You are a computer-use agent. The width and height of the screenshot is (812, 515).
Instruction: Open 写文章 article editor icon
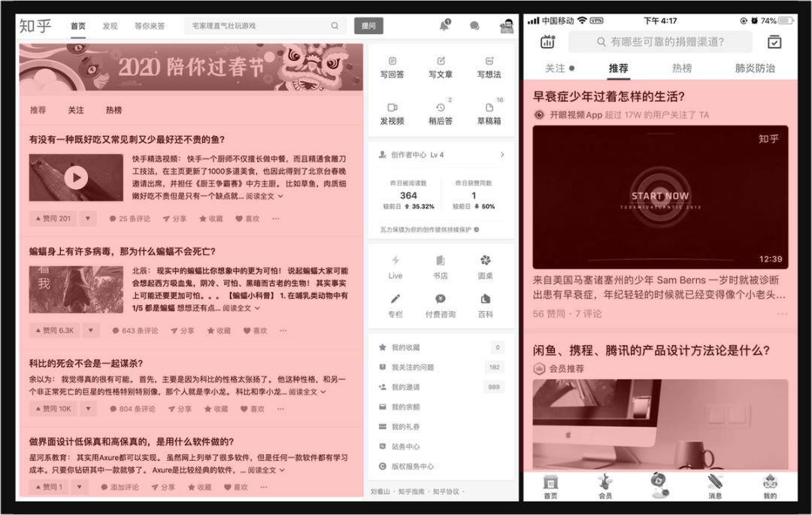tap(441, 62)
